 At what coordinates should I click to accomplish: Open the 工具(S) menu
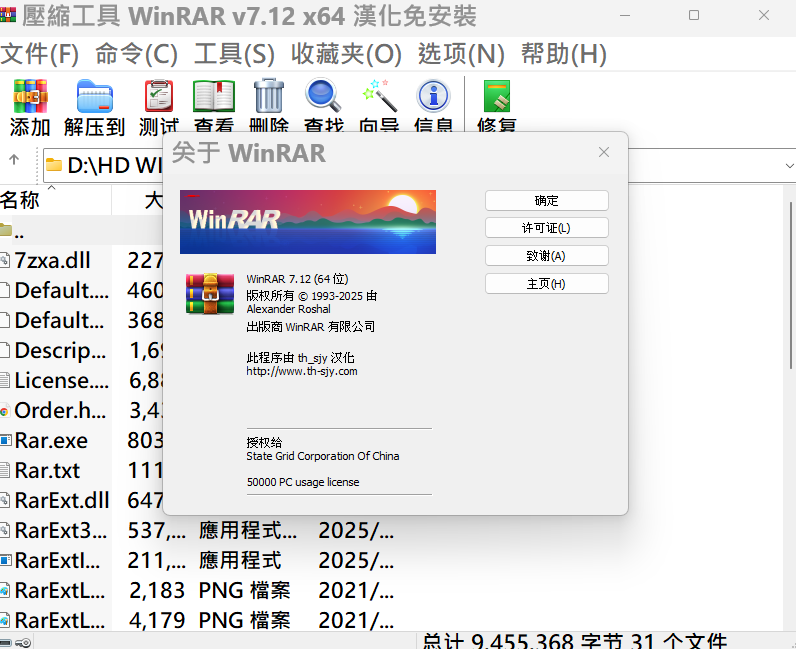pos(235,54)
